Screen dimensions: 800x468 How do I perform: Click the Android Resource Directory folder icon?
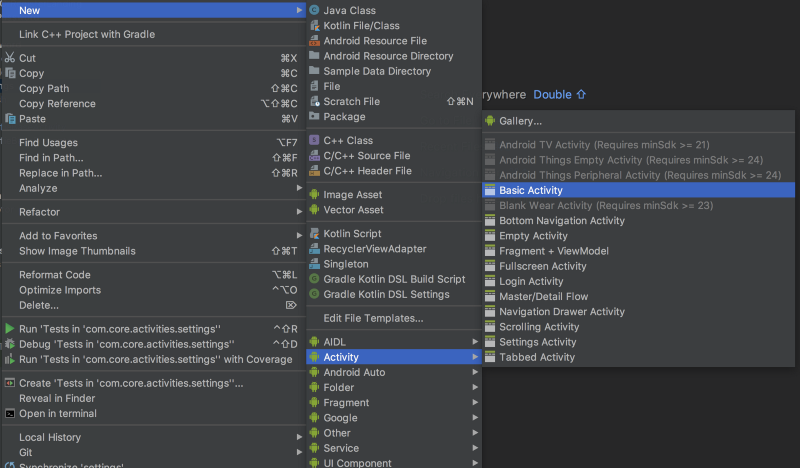click(x=314, y=56)
